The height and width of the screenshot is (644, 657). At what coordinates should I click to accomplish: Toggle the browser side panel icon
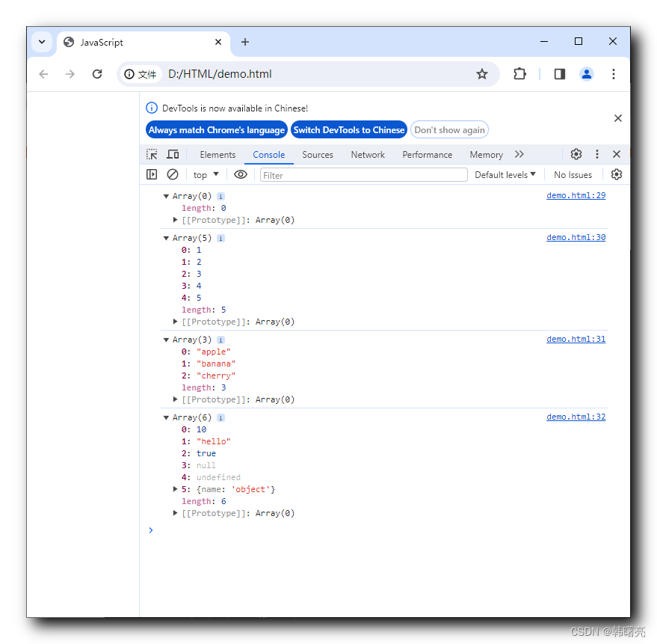coord(560,74)
